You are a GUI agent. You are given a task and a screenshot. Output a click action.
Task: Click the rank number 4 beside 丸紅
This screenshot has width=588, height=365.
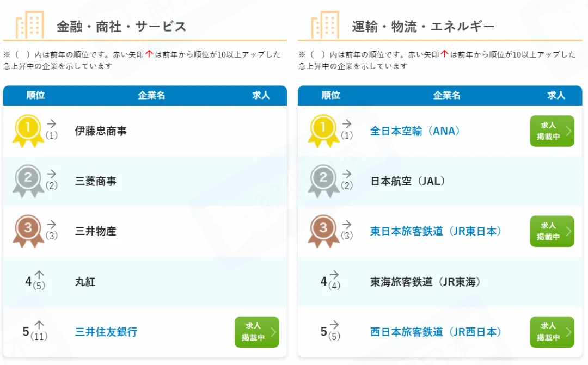pyautogui.click(x=28, y=281)
